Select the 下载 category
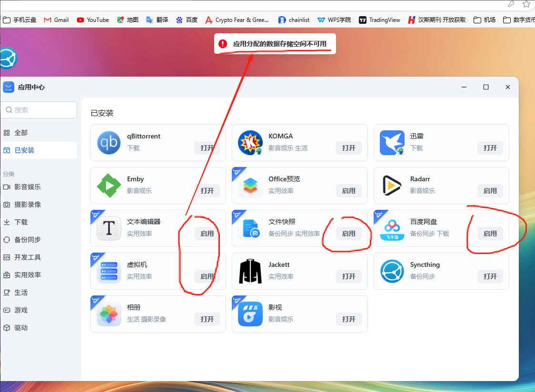 click(x=39, y=222)
